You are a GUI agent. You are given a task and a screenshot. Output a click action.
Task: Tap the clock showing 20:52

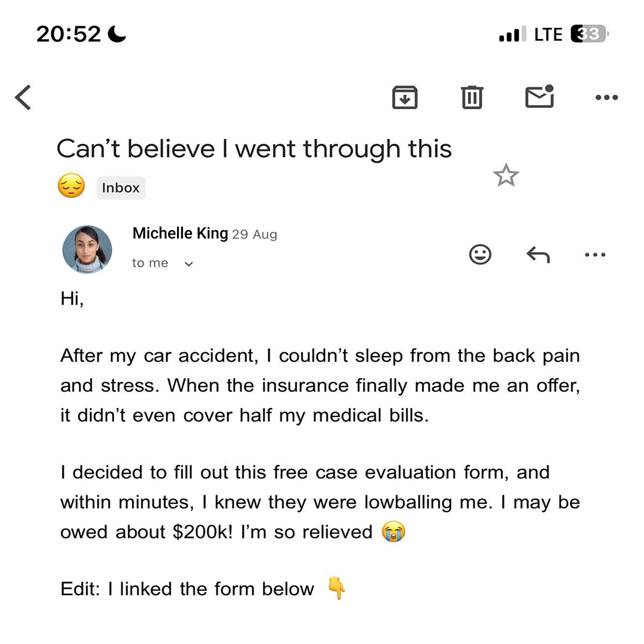point(69,34)
